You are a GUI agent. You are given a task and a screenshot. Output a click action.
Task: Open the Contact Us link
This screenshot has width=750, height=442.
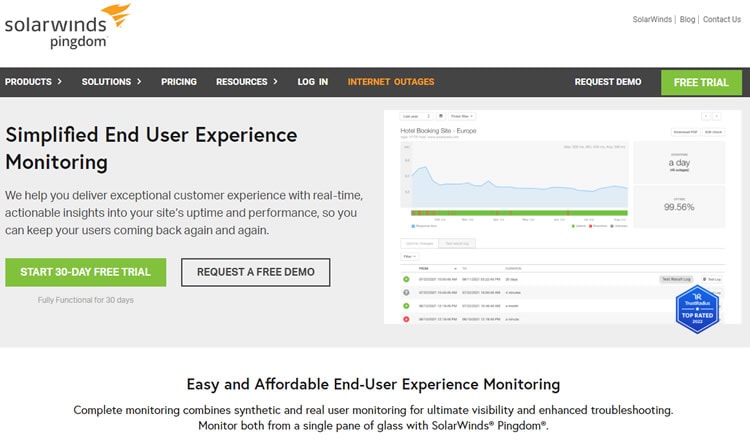coord(722,20)
